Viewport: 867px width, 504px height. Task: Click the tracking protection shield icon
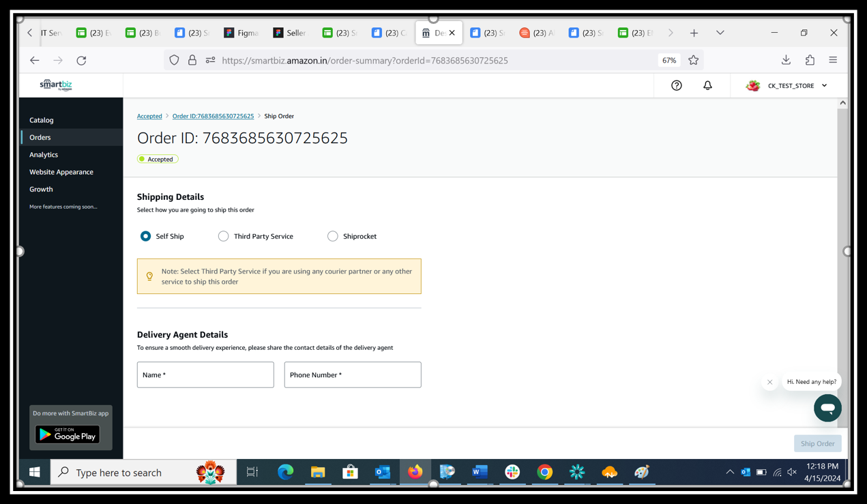tap(174, 60)
